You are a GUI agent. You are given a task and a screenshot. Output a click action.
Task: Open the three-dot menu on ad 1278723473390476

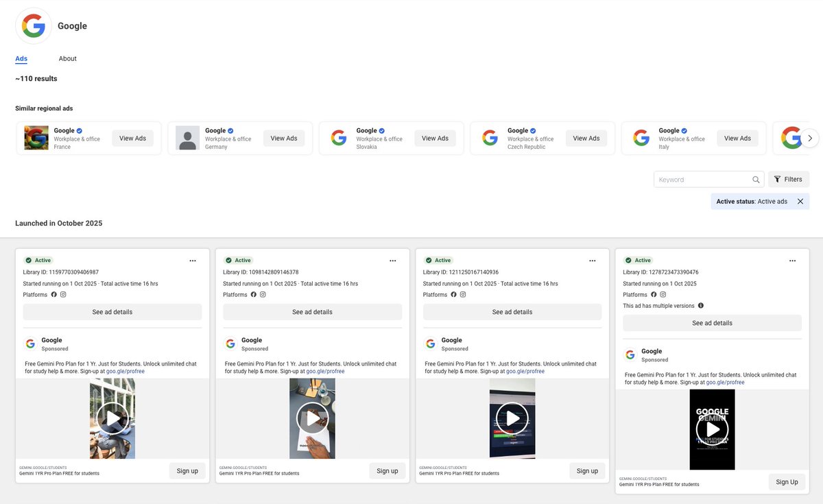click(x=792, y=261)
